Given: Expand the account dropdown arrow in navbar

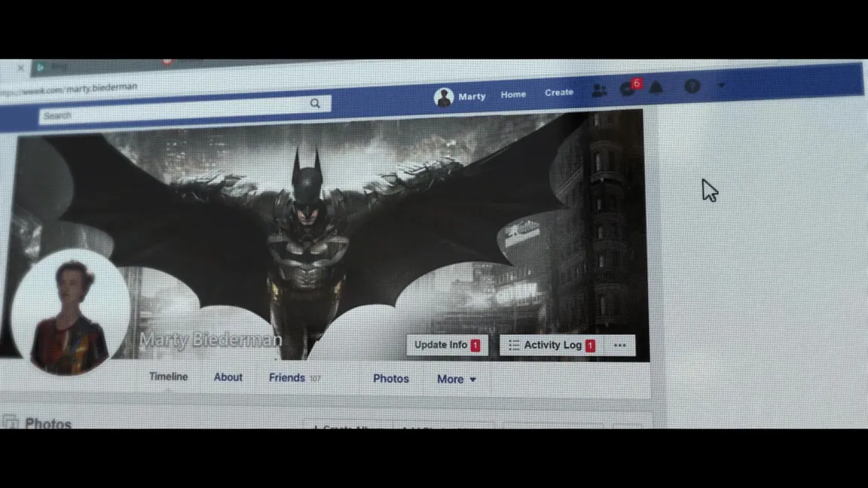Looking at the screenshot, I should tap(721, 86).
